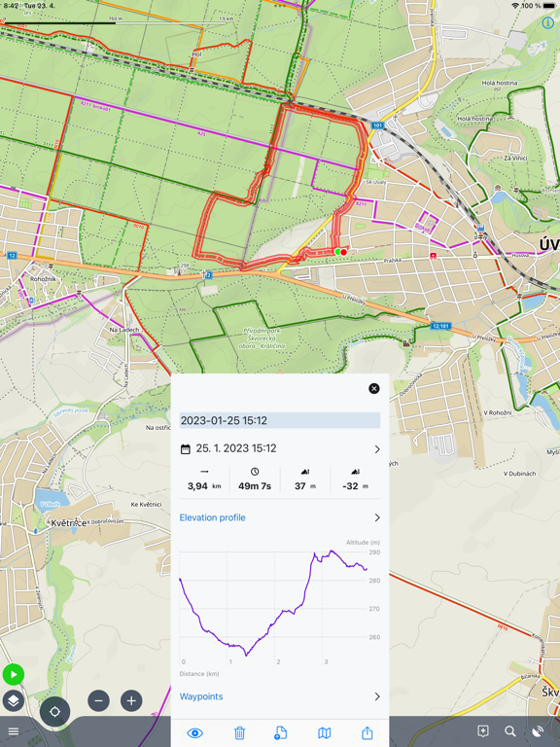The height and width of the screenshot is (747, 560).
Task: Edit track name field 2023-01-25 15:12
Action: point(280,420)
